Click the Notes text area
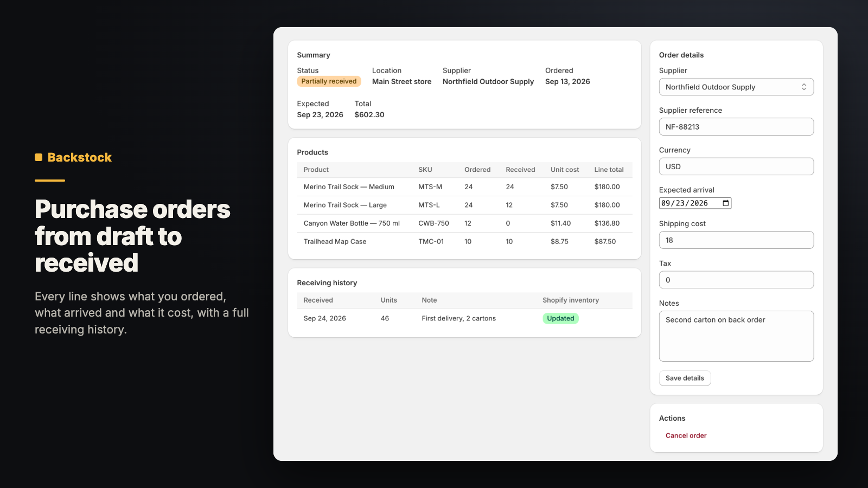Image resolution: width=868 pixels, height=488 pixels. (x=736, y=336)
